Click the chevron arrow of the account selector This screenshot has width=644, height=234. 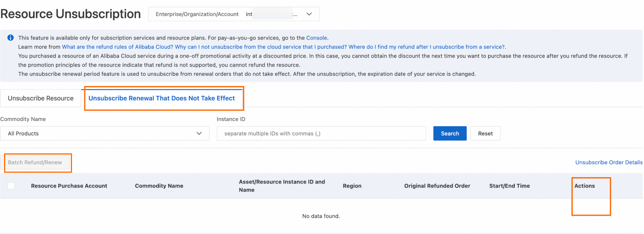click(x=309, y=14)
